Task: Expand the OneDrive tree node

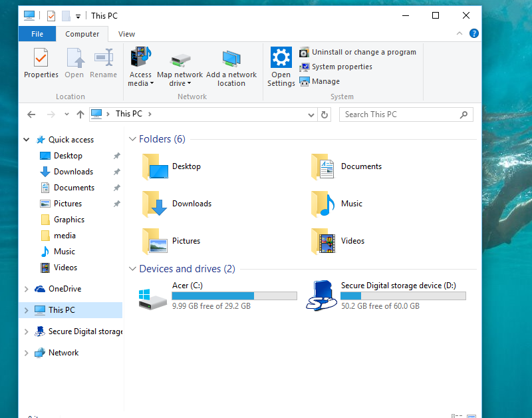Action: [x=27, y=289]
